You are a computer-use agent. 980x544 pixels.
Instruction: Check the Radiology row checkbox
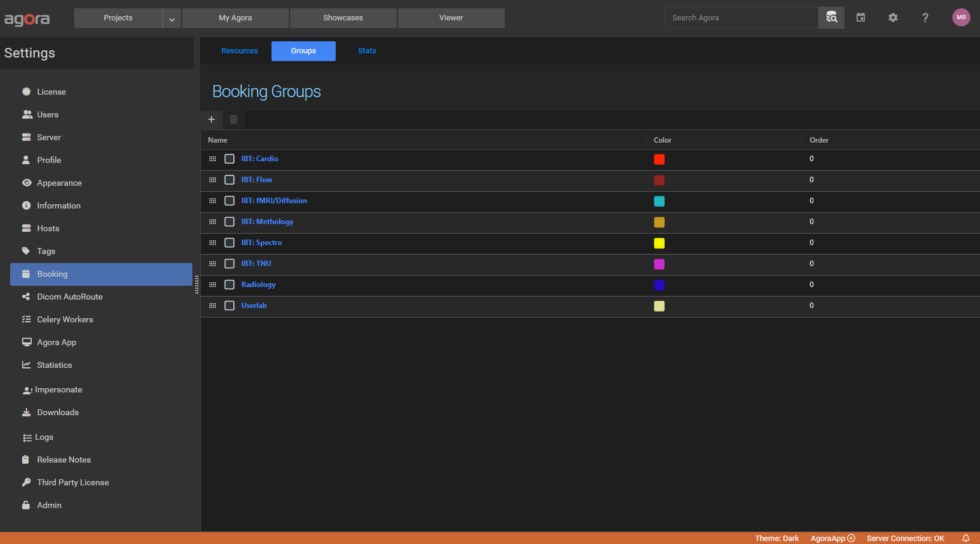tap(230, 285)
